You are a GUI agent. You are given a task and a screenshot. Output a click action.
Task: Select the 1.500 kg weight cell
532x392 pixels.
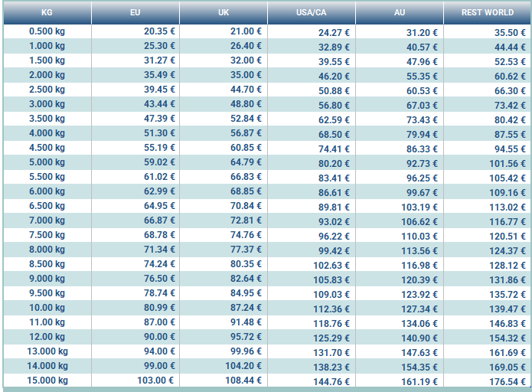(x=47, y=60)
